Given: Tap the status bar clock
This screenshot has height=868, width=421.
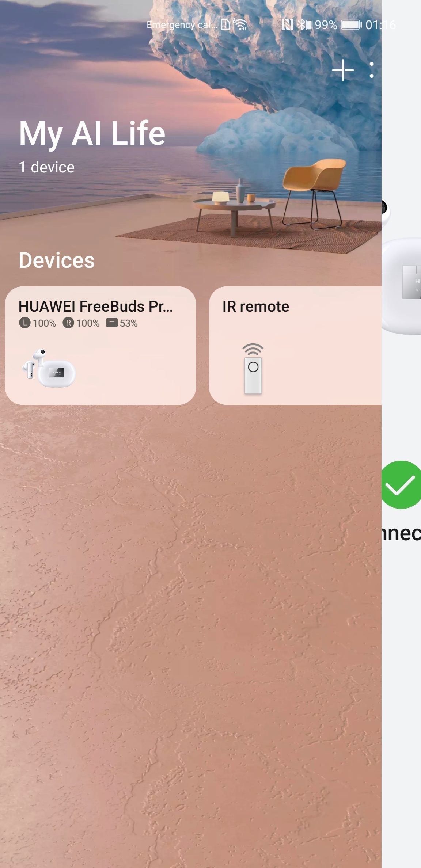Looking at the screenshot, I should coord(380,25).
